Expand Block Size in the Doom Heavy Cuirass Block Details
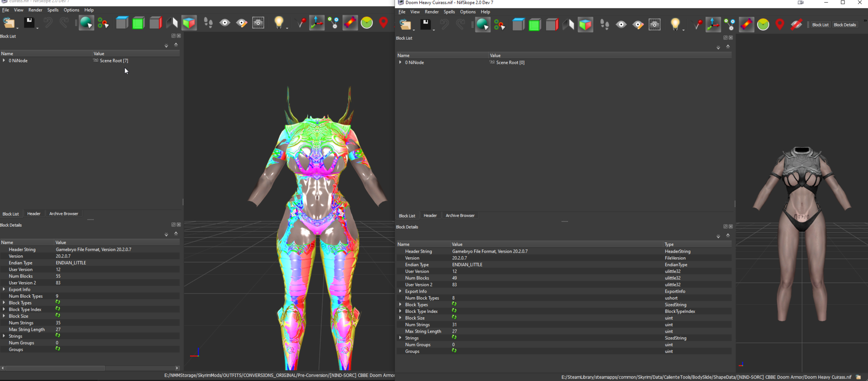 coord(401,318)
